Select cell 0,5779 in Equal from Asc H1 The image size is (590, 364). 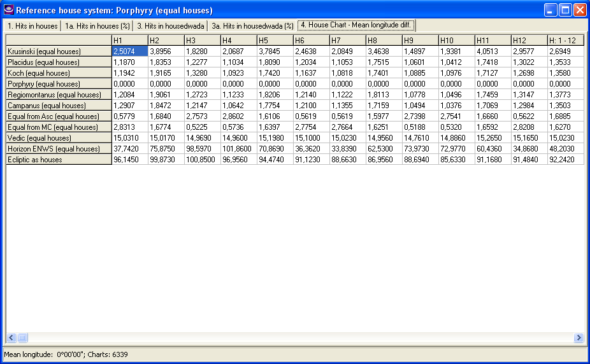click(130, 116)
